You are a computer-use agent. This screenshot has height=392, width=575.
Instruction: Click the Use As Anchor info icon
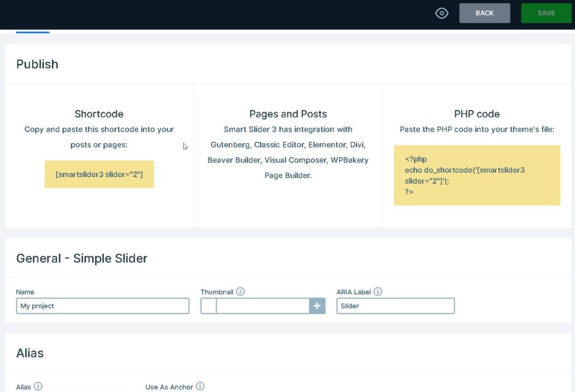200,386
